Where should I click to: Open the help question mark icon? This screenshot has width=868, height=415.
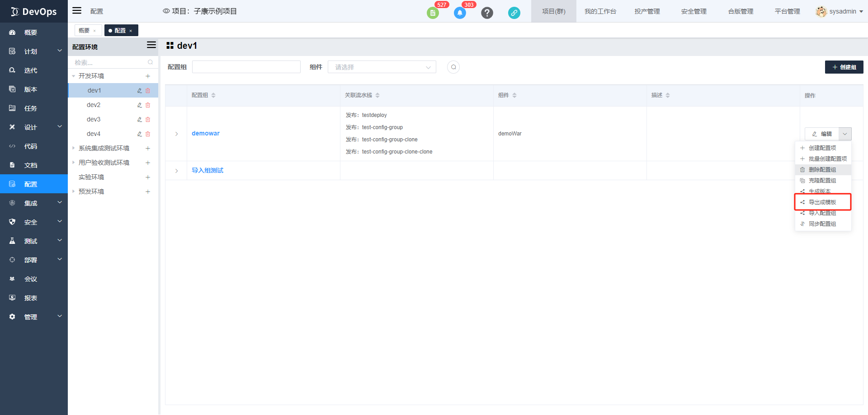[x=487, y=13]
